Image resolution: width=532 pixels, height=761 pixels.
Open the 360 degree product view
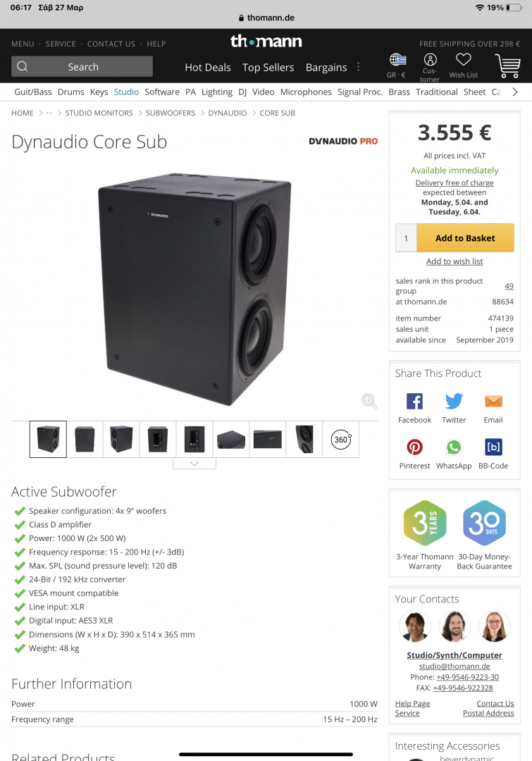[x=341, y=439]
